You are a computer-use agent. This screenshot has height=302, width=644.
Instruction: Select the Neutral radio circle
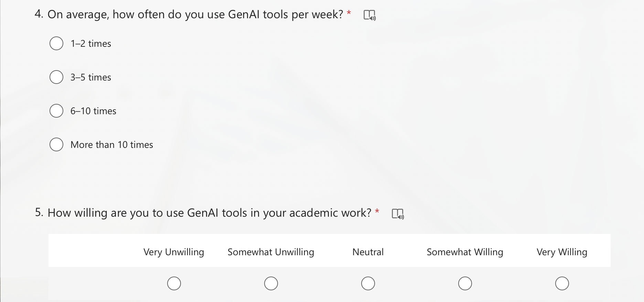(x=368, y=283)
